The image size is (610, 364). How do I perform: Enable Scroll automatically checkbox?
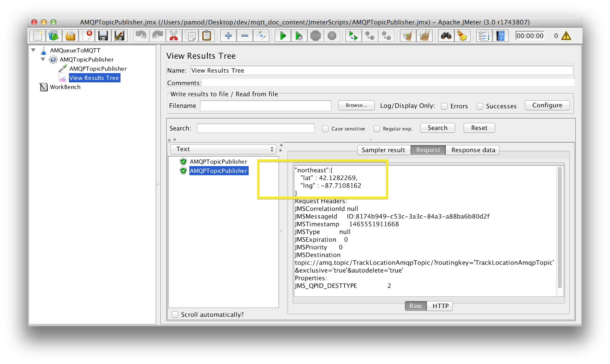coord(175,314)
